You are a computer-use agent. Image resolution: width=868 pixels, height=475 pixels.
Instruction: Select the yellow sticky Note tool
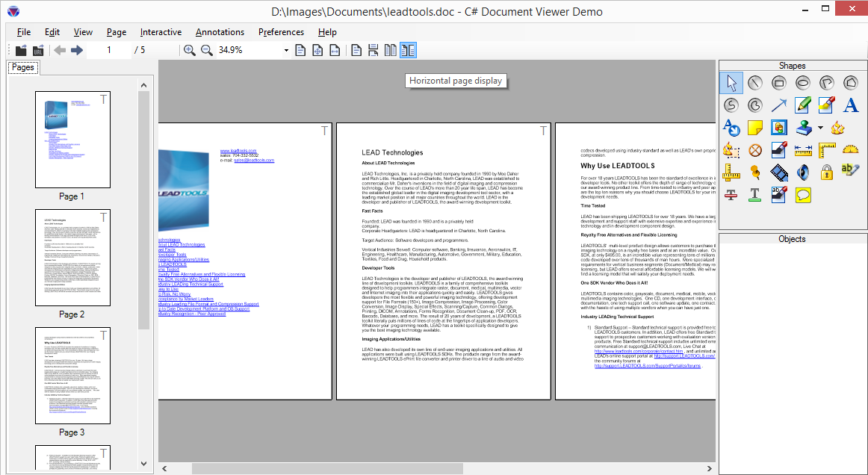[755, 127]
